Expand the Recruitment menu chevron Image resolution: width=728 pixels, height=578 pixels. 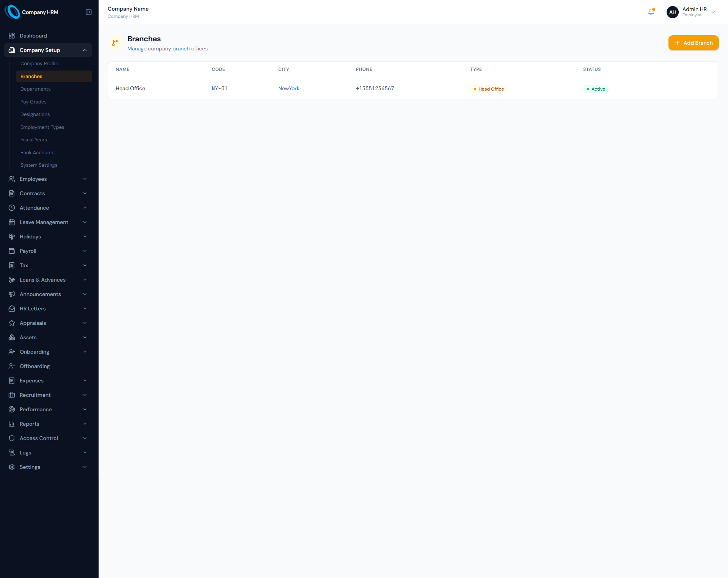(85, 395)
